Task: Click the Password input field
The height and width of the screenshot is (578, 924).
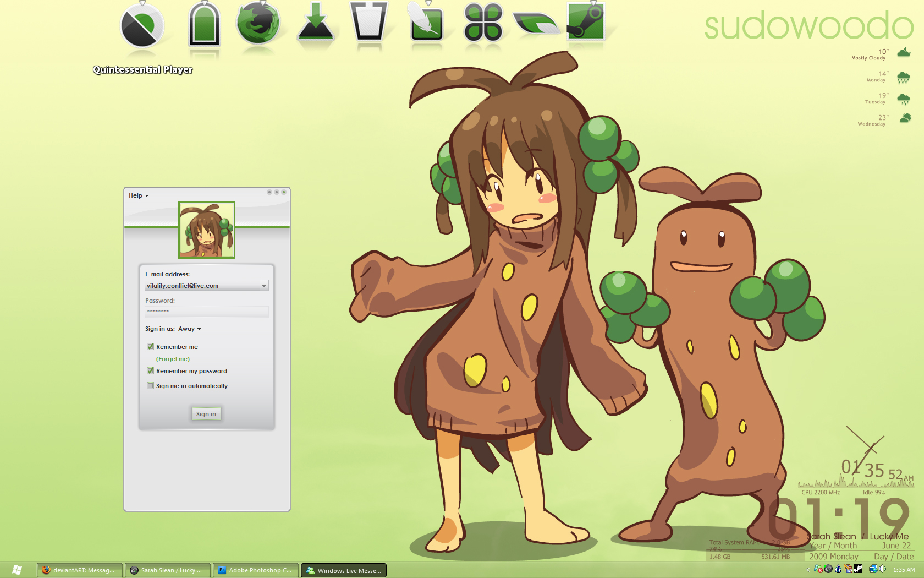Action: coord(206,312)
